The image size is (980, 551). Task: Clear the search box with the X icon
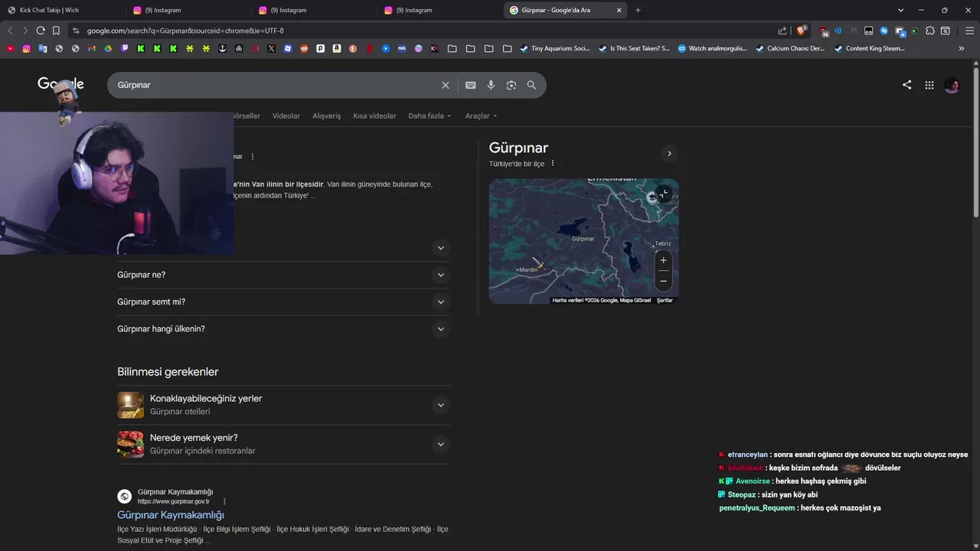(445, 85)
